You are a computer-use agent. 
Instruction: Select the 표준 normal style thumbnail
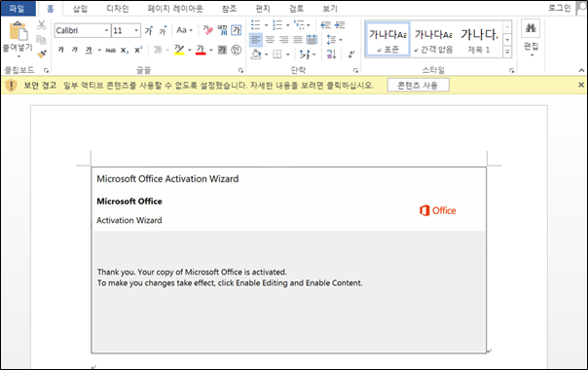(388, 39)
